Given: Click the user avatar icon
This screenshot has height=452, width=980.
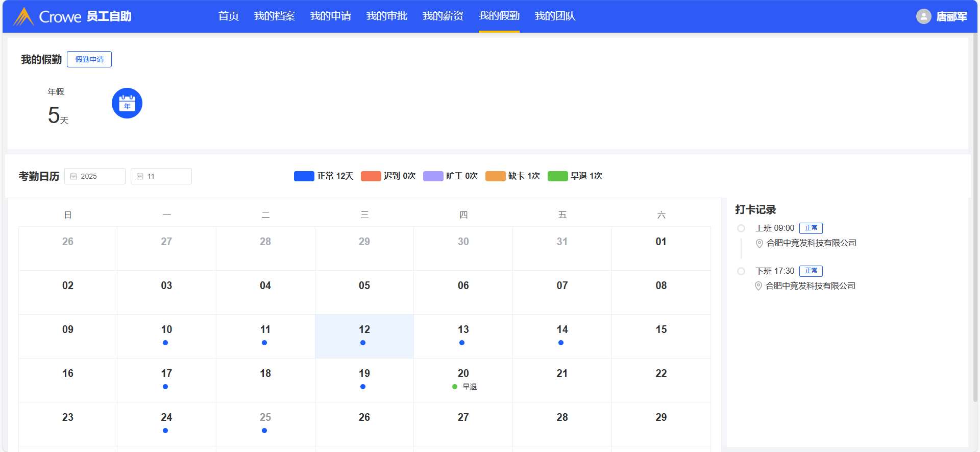Looking at the screenshot, I should pyautogui.click(x=923, y=16).
